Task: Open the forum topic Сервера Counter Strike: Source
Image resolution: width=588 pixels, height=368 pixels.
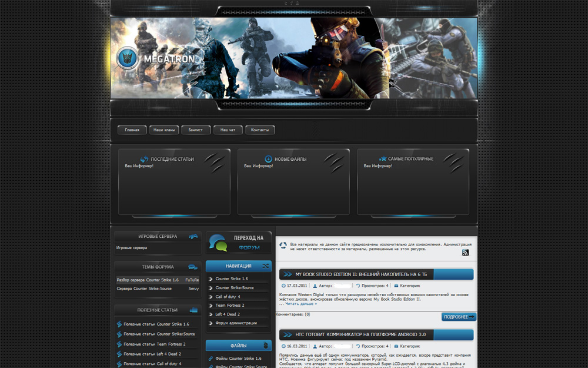Action: click(144, 289)
